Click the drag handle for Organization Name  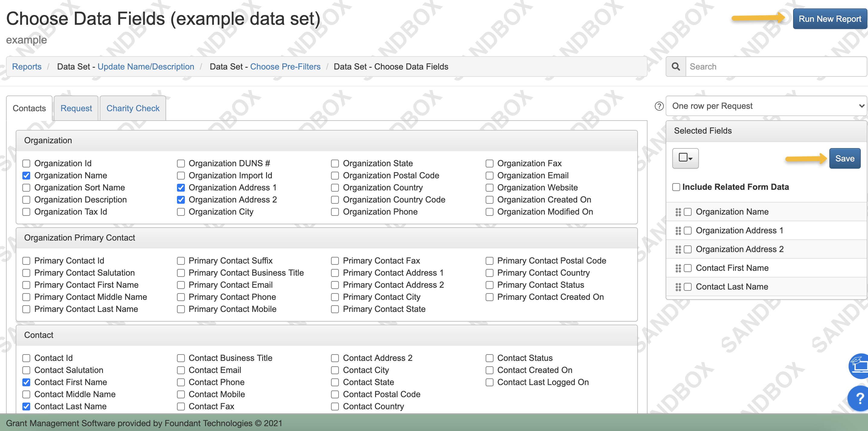pos(678,212)
